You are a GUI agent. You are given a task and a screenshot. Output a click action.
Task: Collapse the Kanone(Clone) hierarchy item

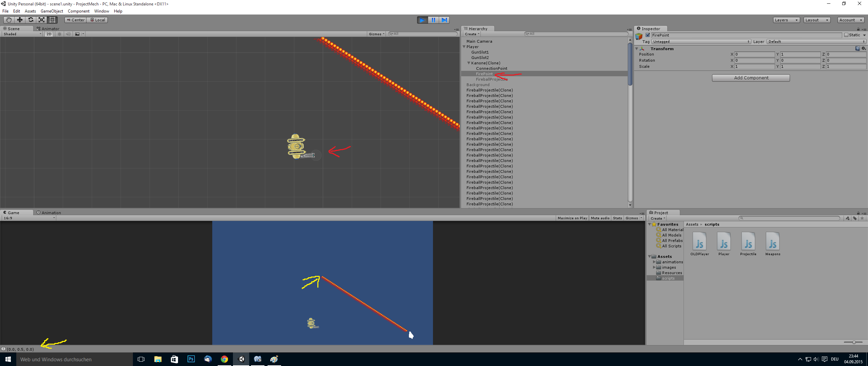coord(469,63)
